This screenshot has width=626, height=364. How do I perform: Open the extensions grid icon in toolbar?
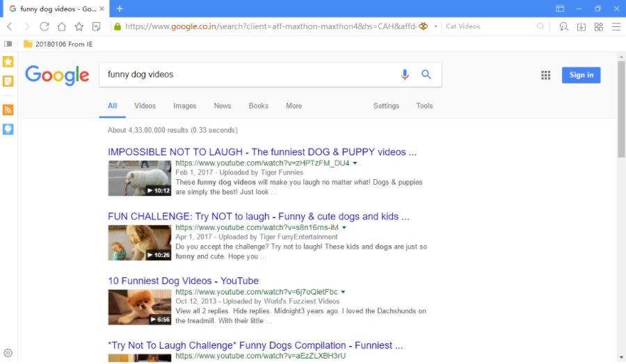point(598,26)
